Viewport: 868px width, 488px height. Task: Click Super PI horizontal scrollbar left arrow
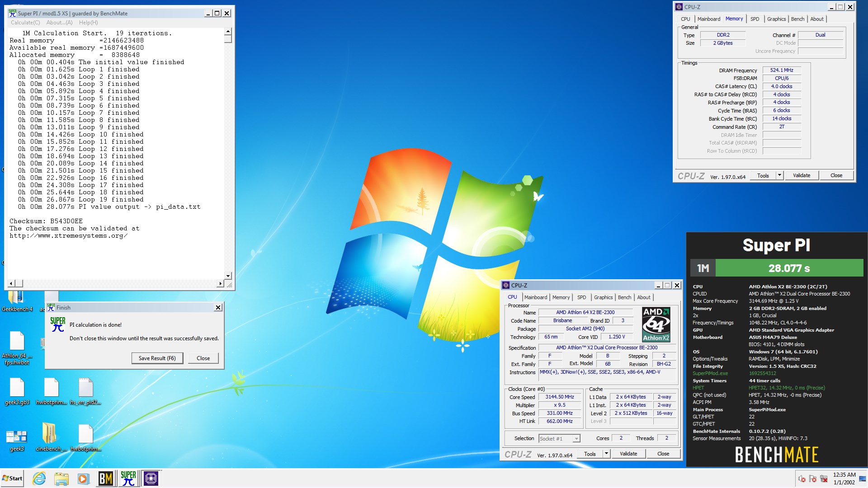(11, 283)
